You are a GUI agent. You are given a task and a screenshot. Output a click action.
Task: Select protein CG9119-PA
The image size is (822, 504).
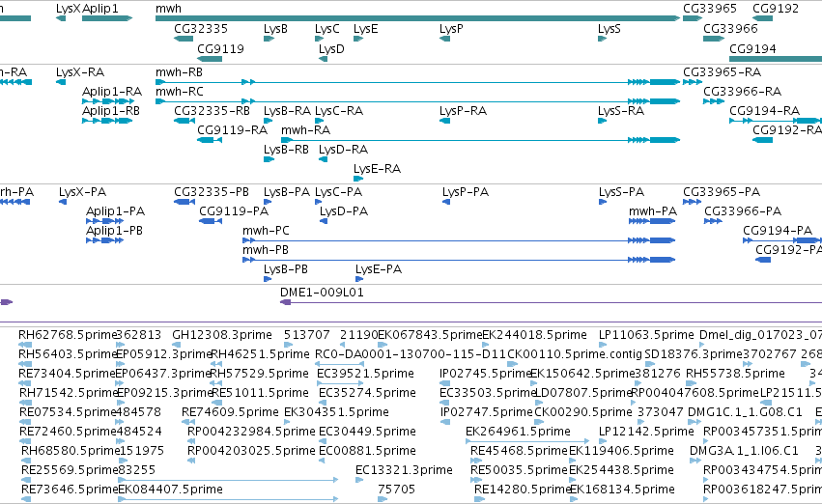211,221
